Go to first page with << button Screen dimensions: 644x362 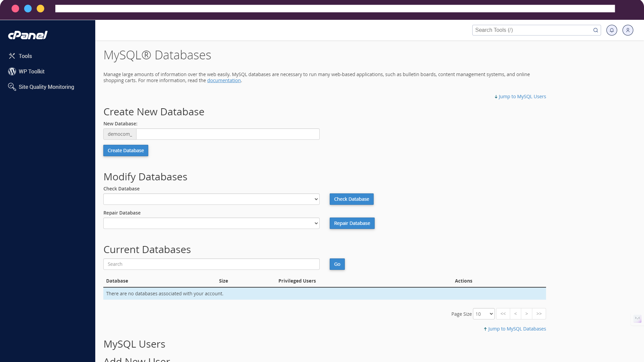(x=503, y=314)
